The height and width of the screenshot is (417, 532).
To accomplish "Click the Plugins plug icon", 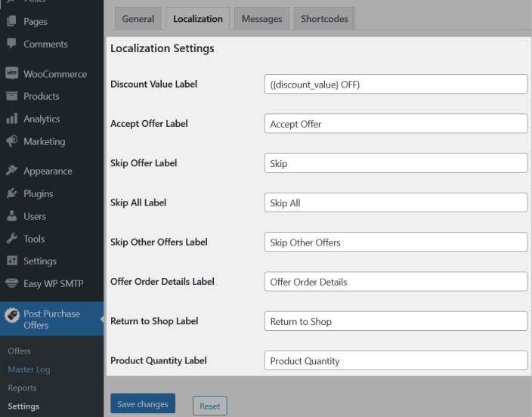I will click(12, 193).
